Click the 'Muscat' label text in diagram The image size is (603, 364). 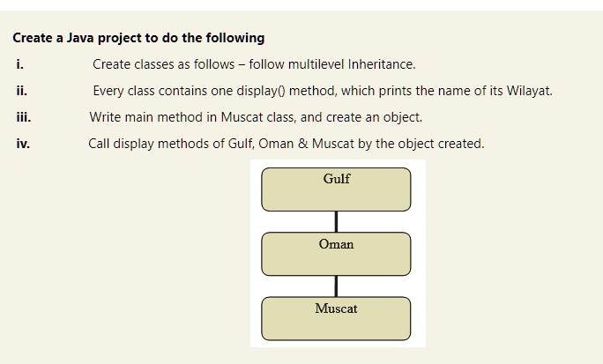pos(336,308)
